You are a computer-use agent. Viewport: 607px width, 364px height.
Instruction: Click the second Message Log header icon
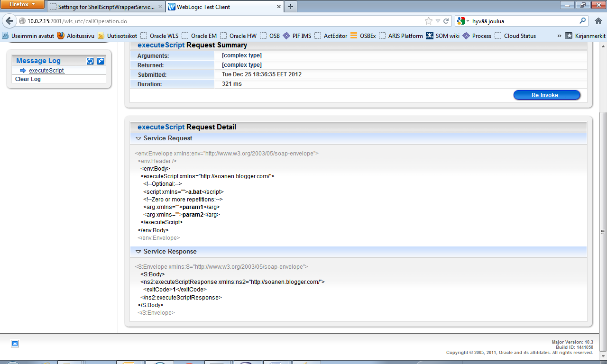click(101, 61)
